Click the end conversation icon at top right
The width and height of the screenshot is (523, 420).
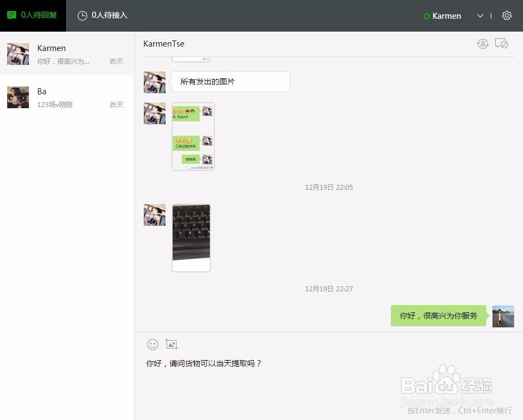coord(502,43)
